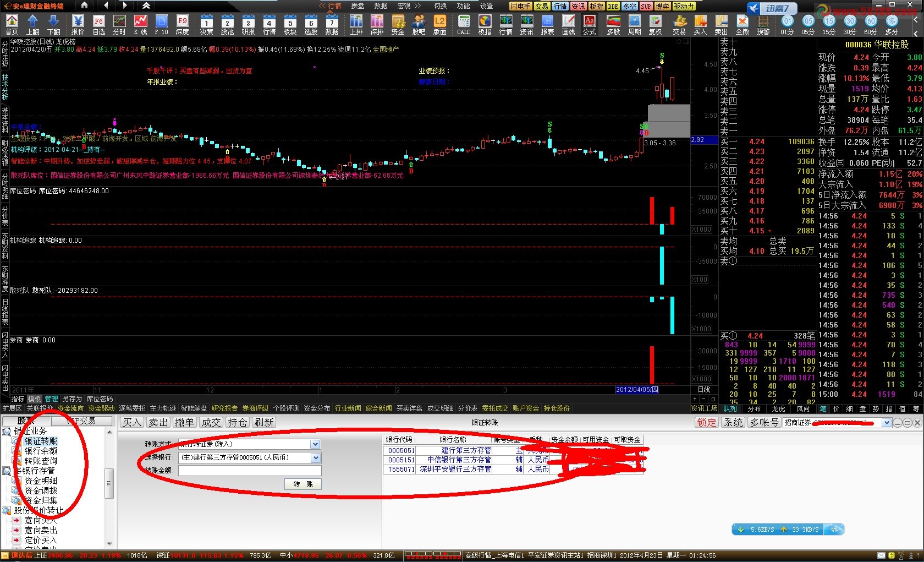This screenshot has height=562, width=924.
Task: Click the tree panel vertical scrollbar thumb
Action: (x=109, y=483)
